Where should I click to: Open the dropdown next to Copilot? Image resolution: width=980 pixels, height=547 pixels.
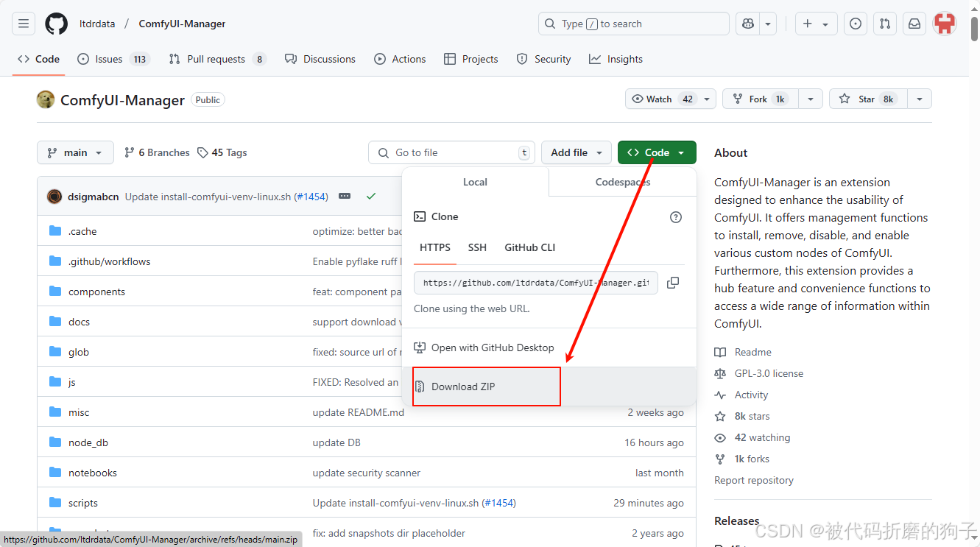pos(768,24)
